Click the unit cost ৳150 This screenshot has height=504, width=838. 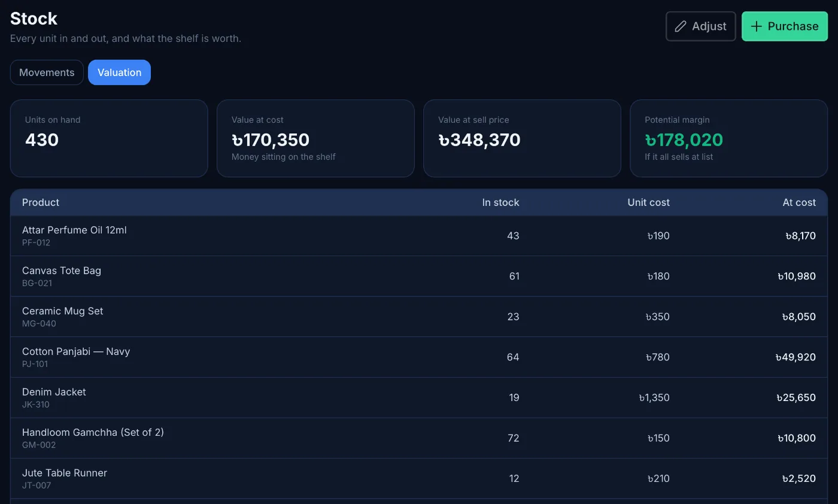coord(658,438)
